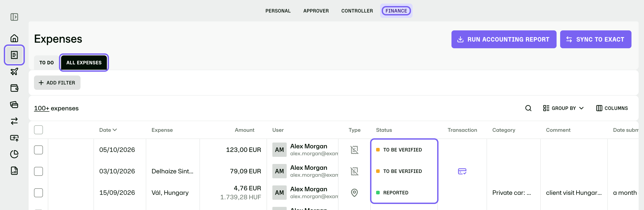Select the Finance role tab

coord(396,11)
